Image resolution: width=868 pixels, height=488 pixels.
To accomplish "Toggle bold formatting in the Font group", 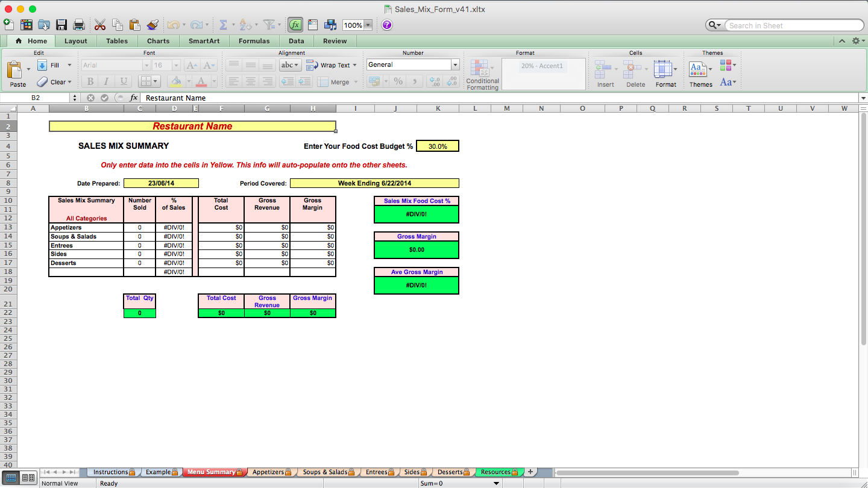I will coord(90,81).
